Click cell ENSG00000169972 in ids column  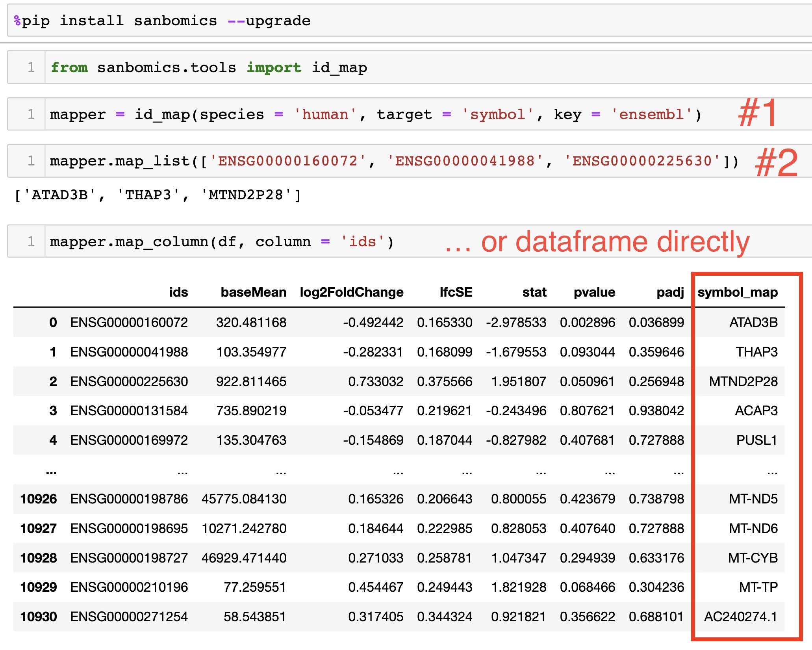click(129, 440)
